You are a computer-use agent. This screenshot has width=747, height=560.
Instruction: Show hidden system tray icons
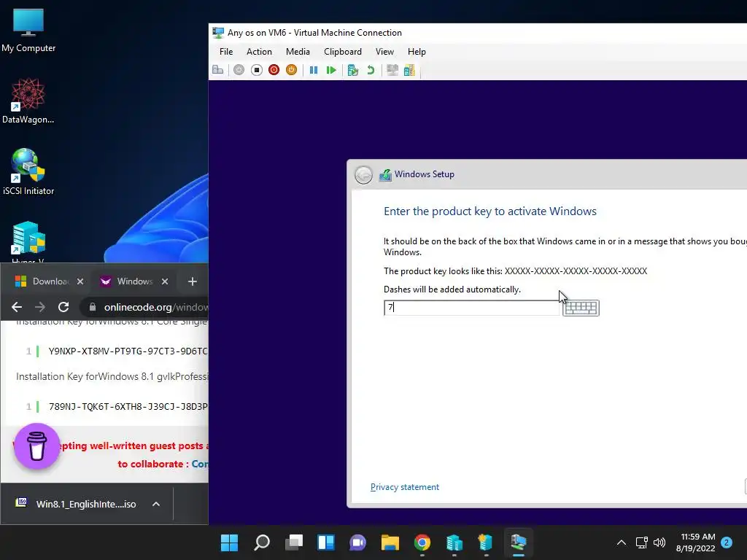tap(622, 542)
